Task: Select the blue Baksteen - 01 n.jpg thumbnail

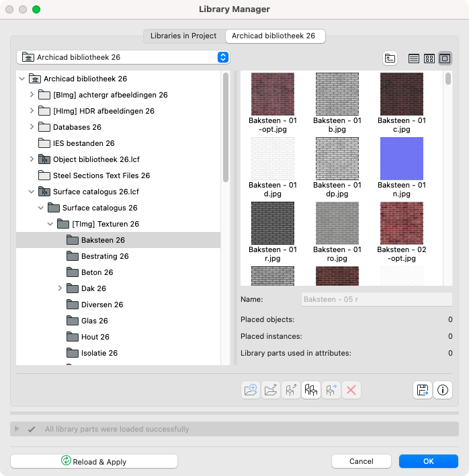Action: point(402,159)
